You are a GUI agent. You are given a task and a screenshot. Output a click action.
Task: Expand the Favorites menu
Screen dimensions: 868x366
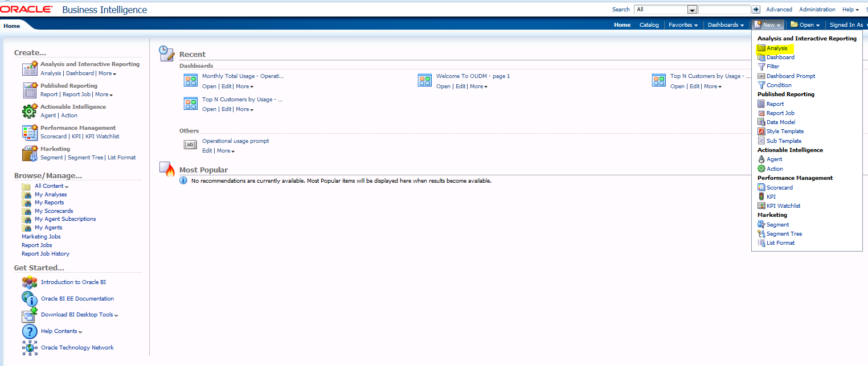point(683,25)
